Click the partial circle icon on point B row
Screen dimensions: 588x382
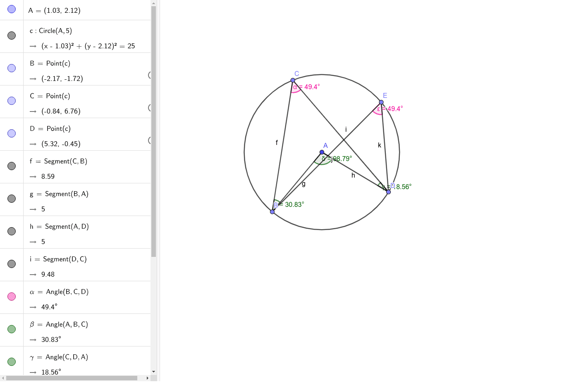coord(149,75)
